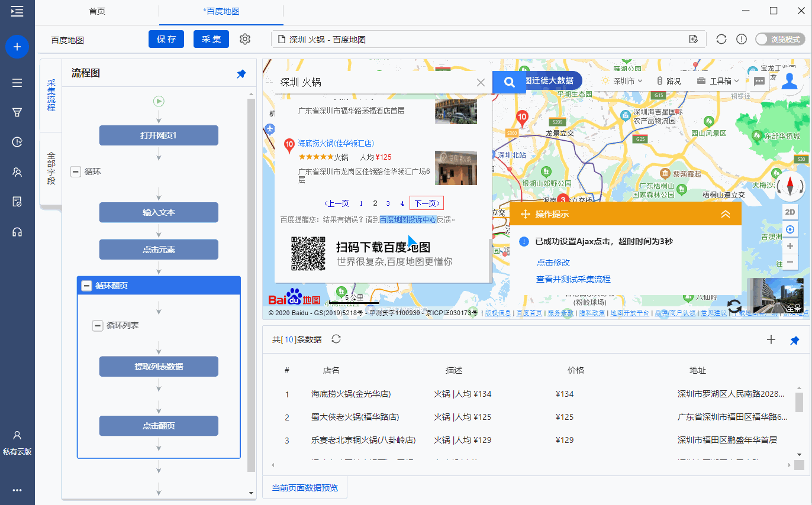Clear the map search box with X
This screenshot has height=505, width=812.
click(481, 82)
